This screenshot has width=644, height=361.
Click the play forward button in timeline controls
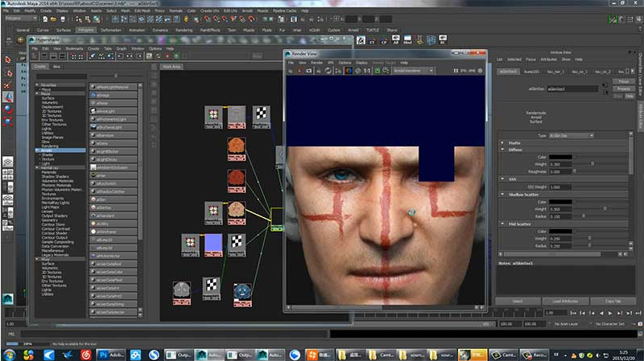pos(610,313)
